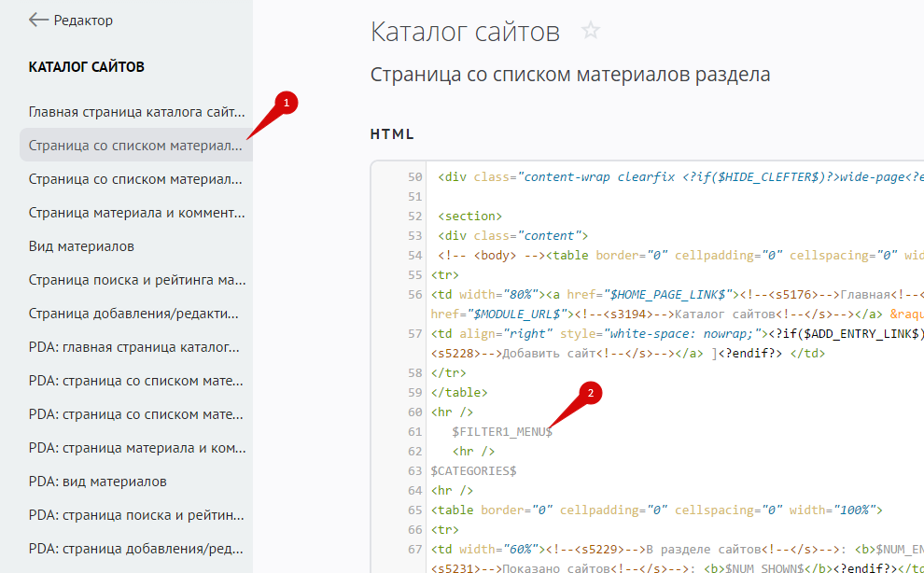This screenshot has width=924, height=573.
Task: Click the $CATEGORIES$ variable in code
Action: (x=473, y=470)
